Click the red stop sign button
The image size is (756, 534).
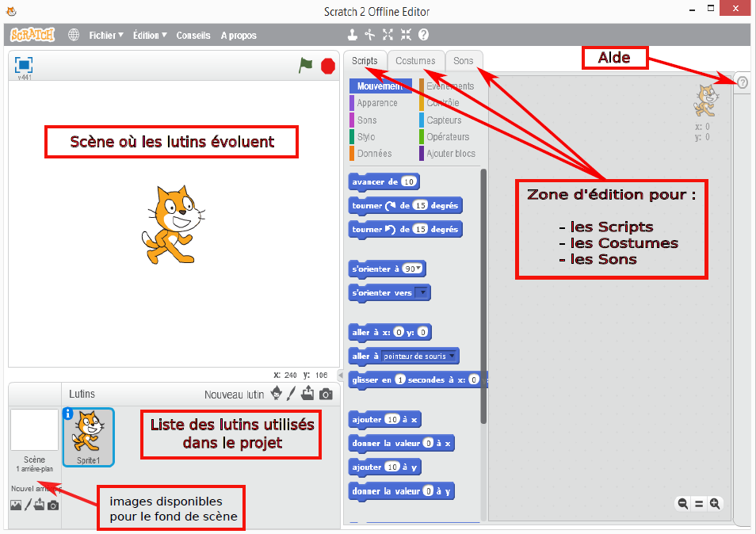(x=328, y=66)
